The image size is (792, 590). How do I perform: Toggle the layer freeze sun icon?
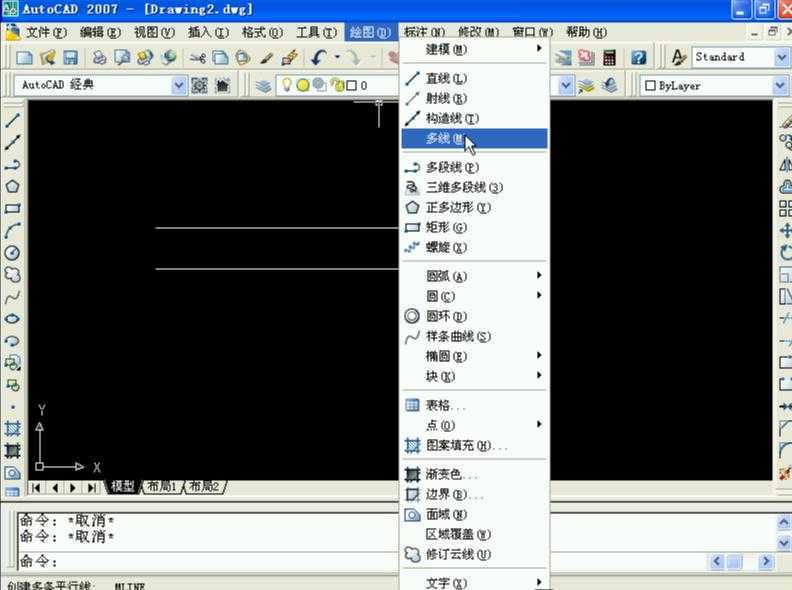coord(303,85)
